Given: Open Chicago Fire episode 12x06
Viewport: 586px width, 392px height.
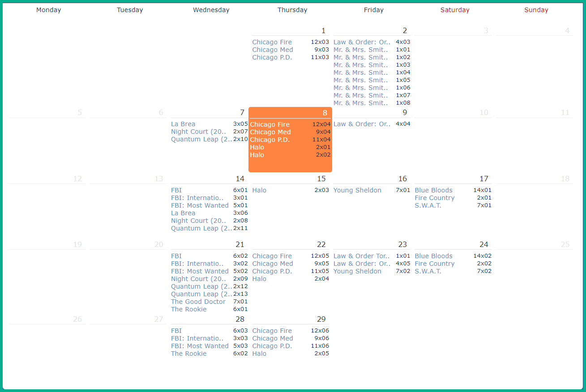Looking at the screenshot, I should point(272,331).
